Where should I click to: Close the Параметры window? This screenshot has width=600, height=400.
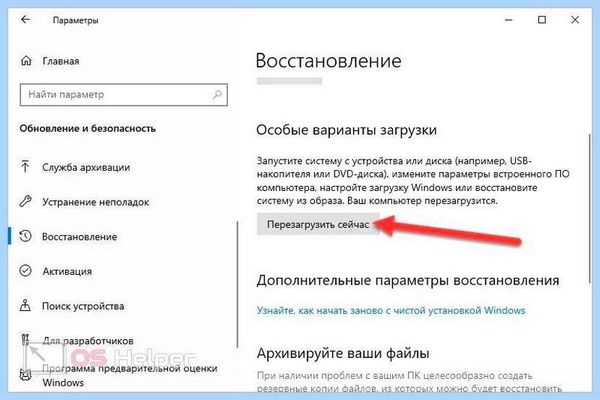[x=575, y=20]
